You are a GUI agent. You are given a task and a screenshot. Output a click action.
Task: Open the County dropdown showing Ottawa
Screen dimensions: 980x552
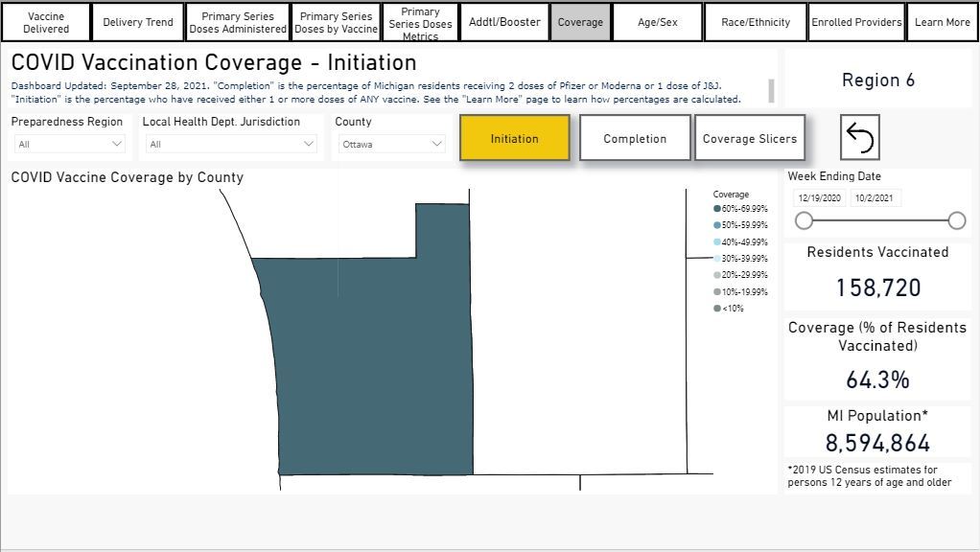[x=391, y=144]
